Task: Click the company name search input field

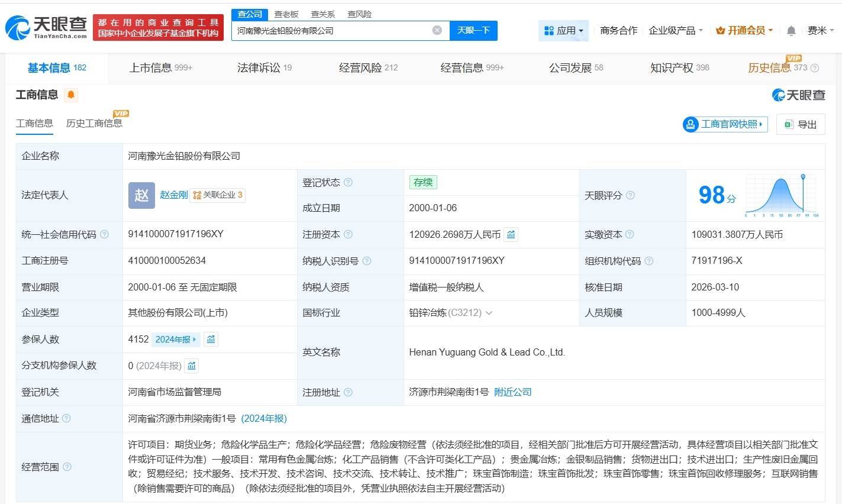Action: [331, 30]
